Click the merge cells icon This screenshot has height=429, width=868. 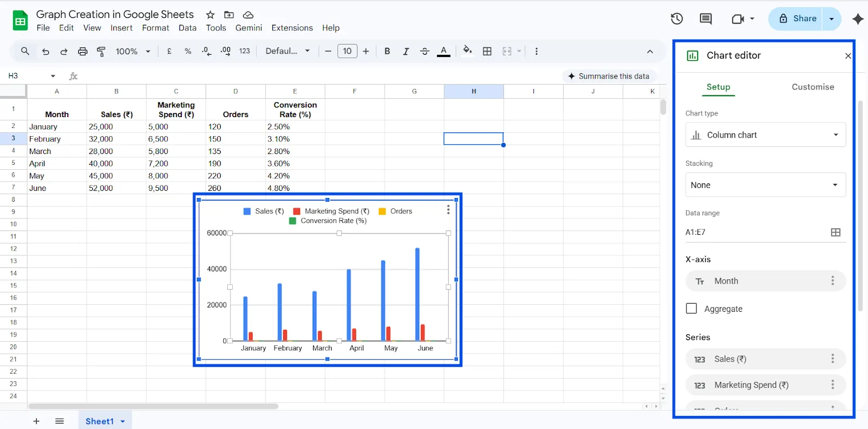507,51
